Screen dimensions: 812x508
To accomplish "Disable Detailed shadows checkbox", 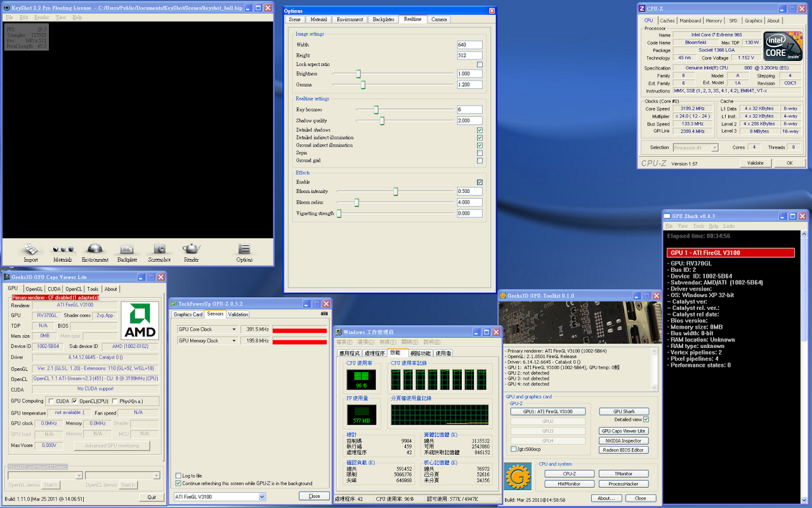I will tap(480, 130).
